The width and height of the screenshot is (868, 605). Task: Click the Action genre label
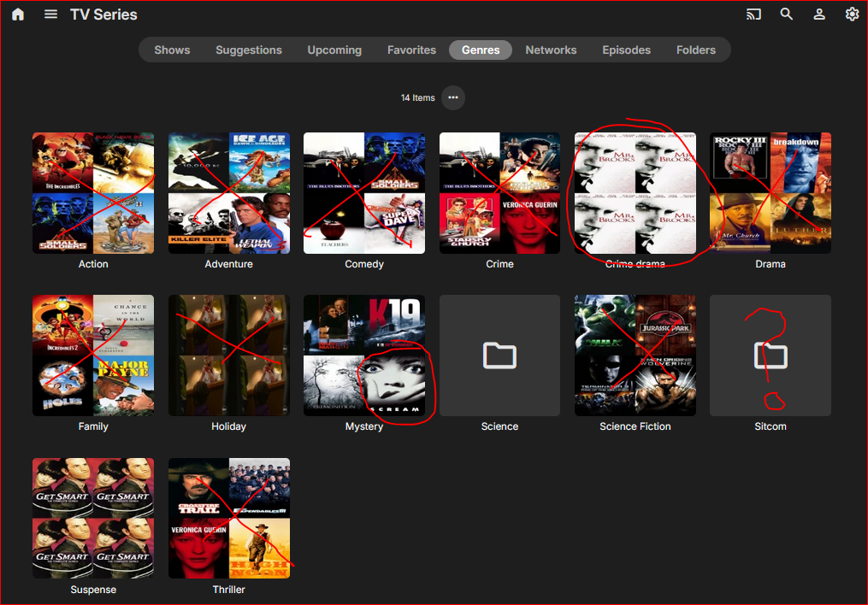[93, 264]
